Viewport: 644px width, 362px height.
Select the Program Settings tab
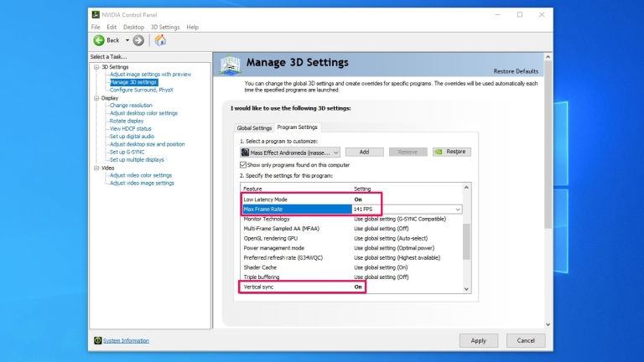298,127
